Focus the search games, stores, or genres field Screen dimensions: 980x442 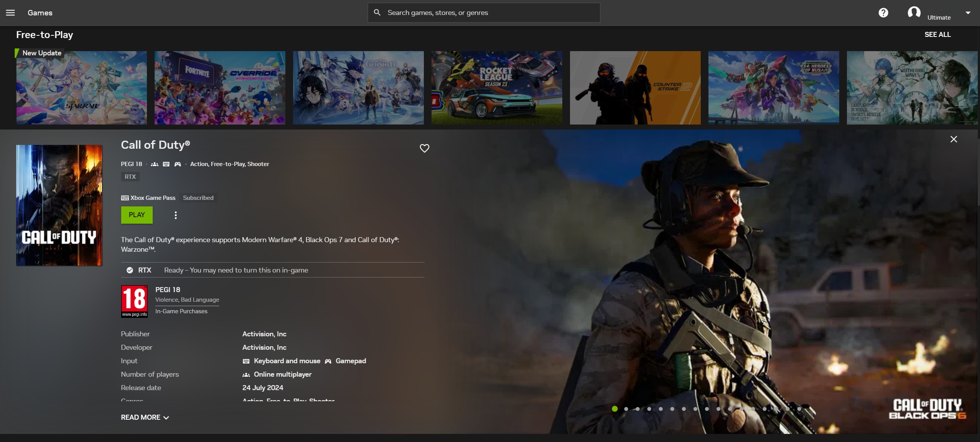pyautogui.click(x=484, y=13)
